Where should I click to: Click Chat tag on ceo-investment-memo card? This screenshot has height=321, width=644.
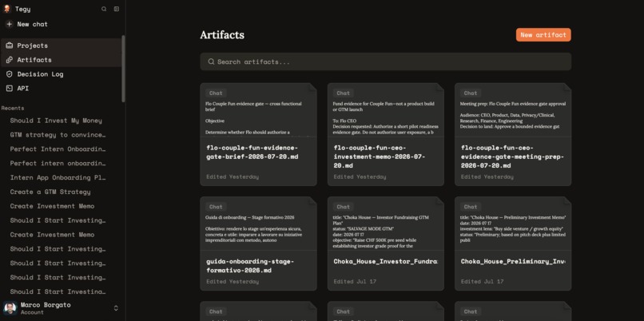click(344, 93)
